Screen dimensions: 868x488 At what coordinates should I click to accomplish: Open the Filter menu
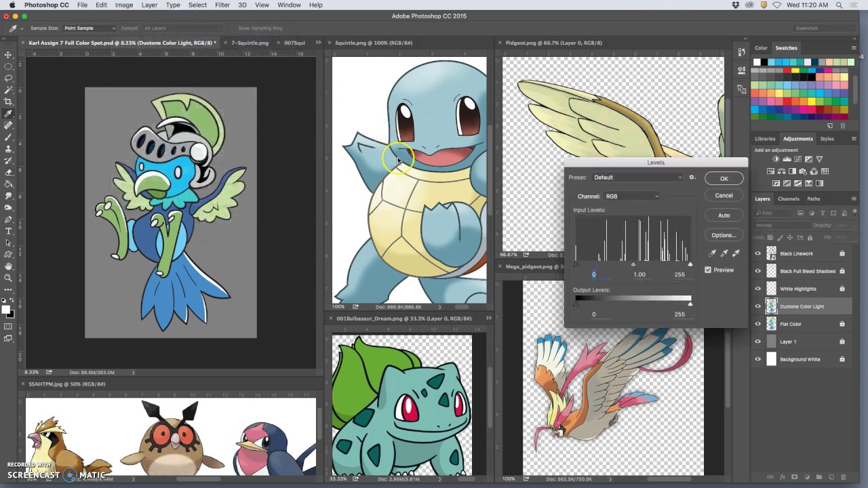coord(222,5)
